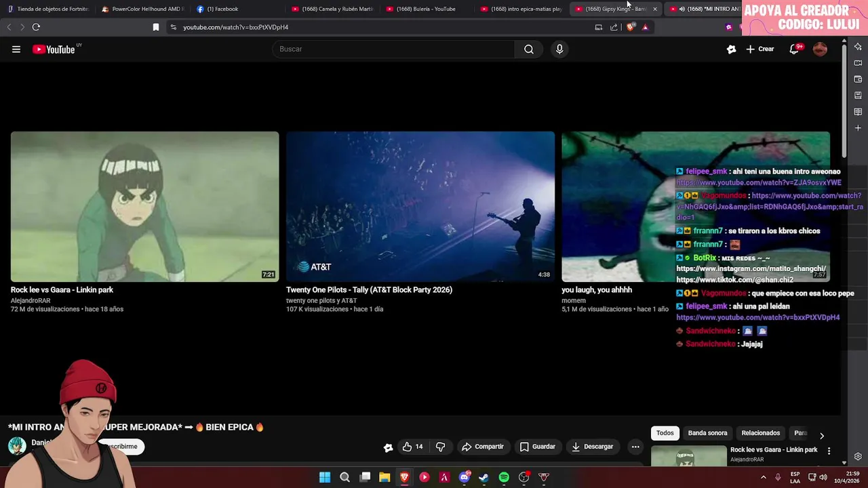The image size is (868, 488).
Task: Open Twenty One Pilots concert thumbnail
Action: coord(420,207)
